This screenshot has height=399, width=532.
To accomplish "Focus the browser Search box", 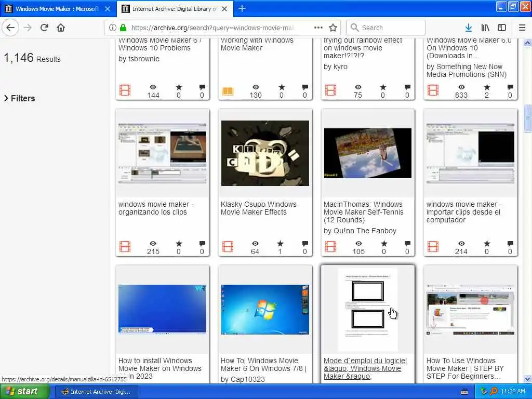I will [385, 28].
